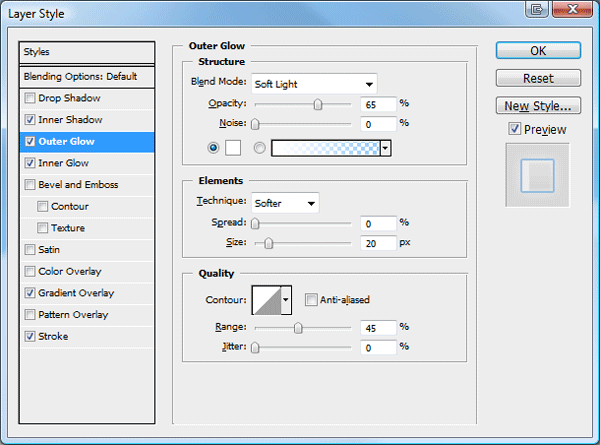Enable the Color Overlay checkbox
600x445 pixels.
(x=30, y=272)
